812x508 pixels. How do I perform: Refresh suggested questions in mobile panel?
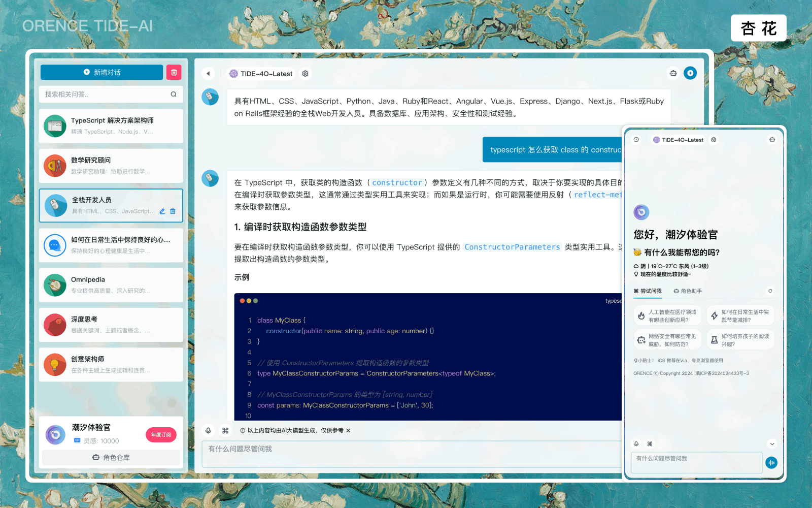click(770, 291)
